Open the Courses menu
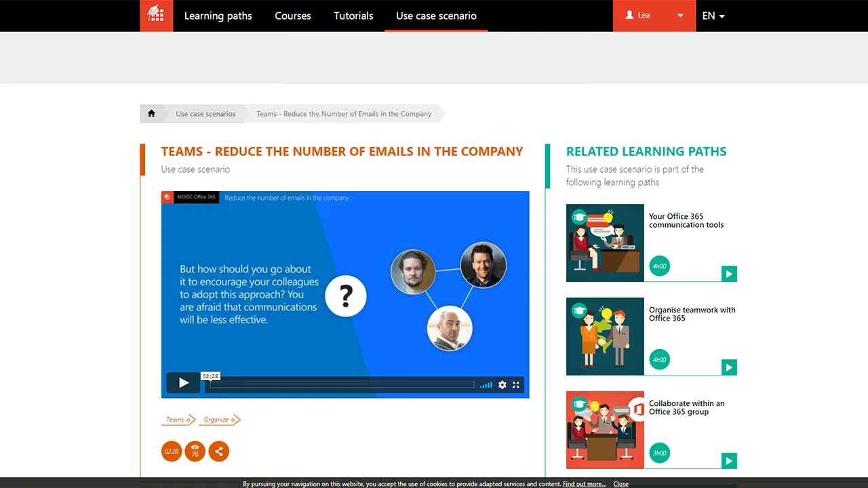 [293, 16]
